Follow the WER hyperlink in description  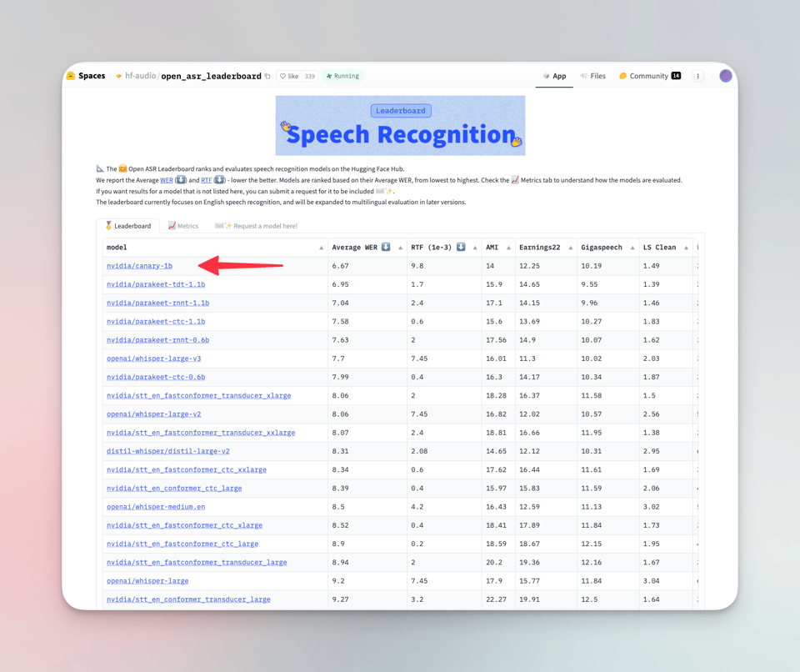coord(167,180)
